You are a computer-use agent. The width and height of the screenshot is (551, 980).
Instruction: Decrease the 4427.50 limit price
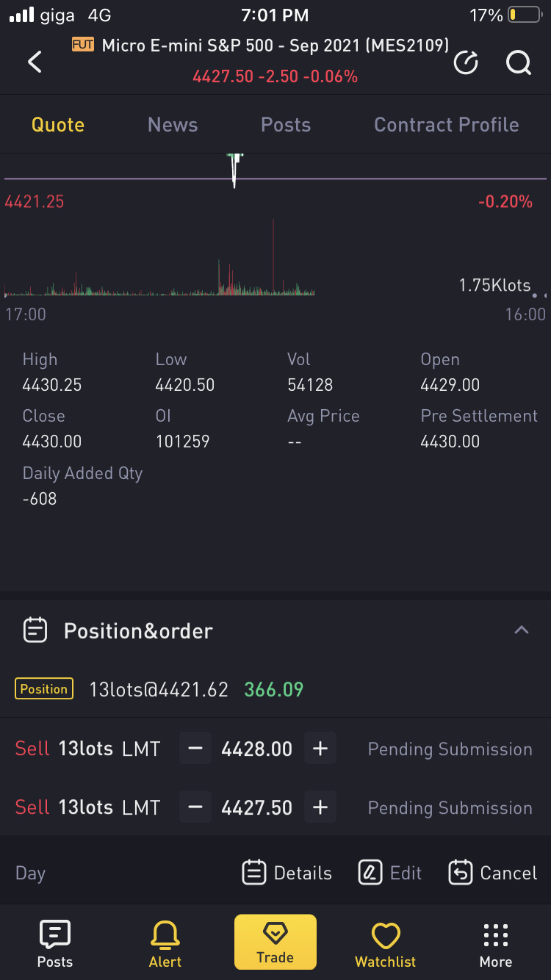[195, 807]
